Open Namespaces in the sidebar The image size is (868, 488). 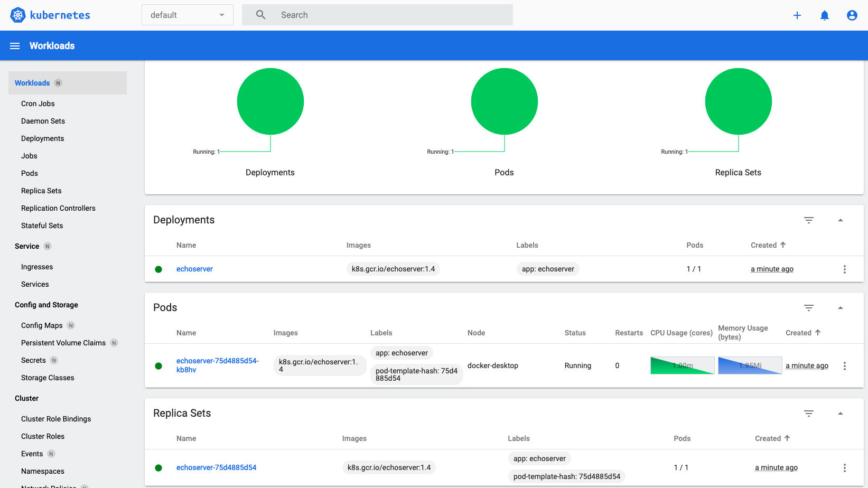[x=43, y=471]
